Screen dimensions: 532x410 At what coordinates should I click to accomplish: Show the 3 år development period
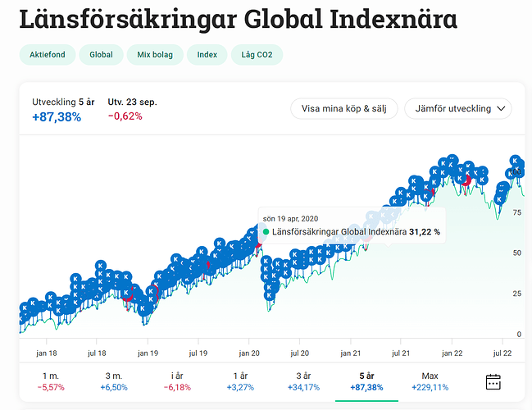[x=303, y=380]
